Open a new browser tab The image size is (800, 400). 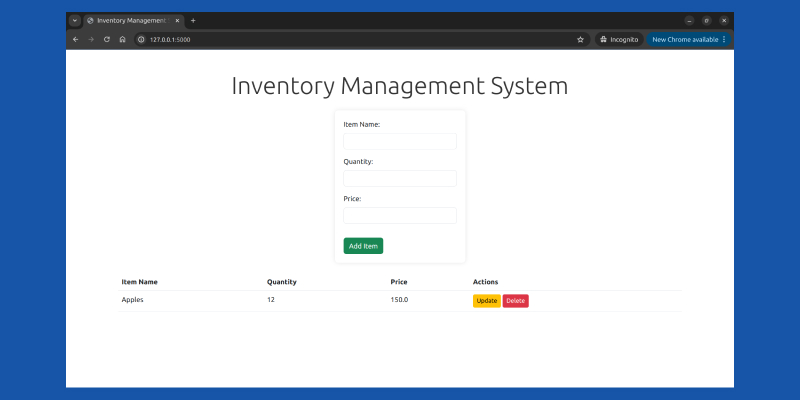[x=193, y=20]
